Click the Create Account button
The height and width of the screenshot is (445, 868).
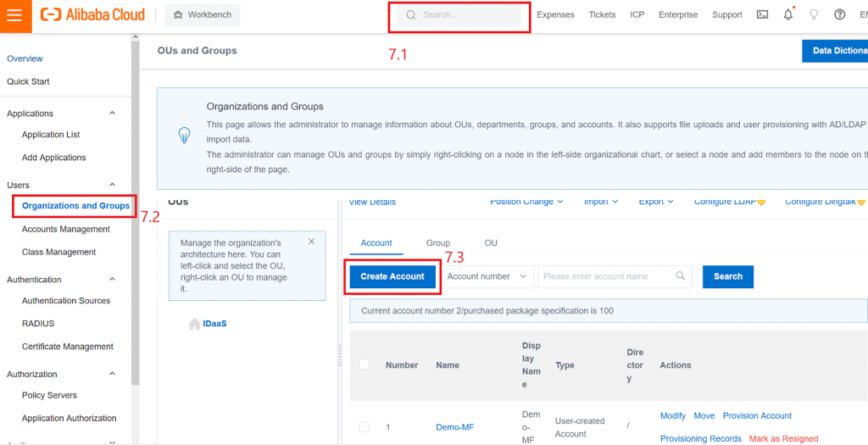coord(392,276)
